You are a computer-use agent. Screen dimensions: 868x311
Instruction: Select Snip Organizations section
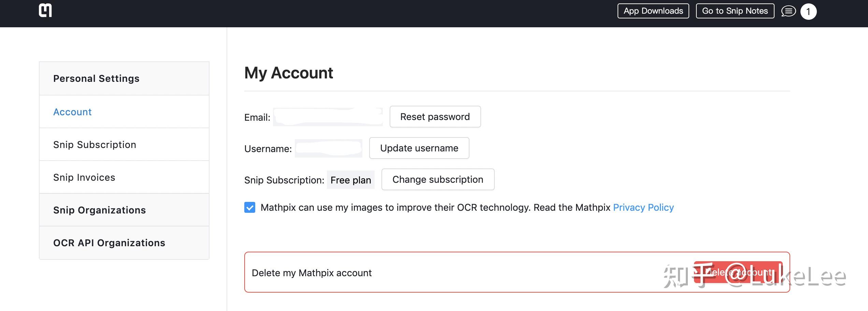click(x=99, y=210)
